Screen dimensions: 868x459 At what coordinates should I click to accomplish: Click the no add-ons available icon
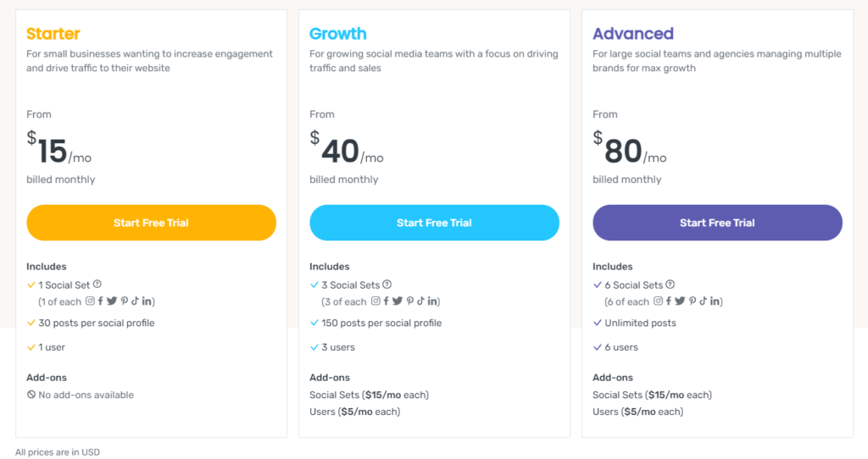pos(31,395)
